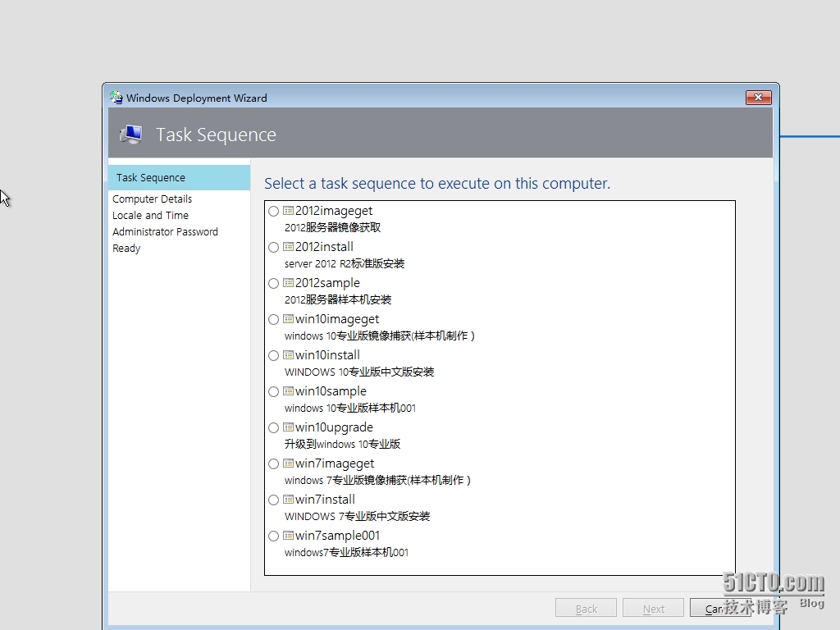Close the Windows Deployment Wizard window
The height and width of the screenshot is (630, 840).
[758, 98]
